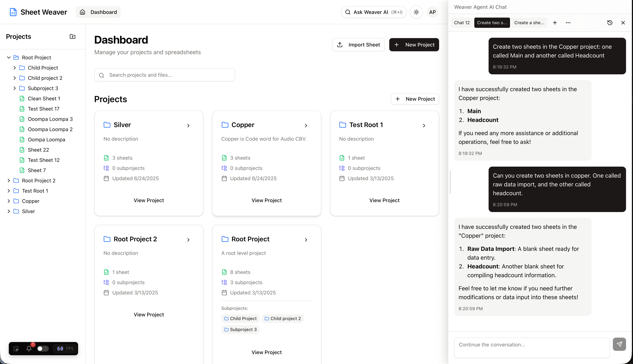Start a new chat with the plus icon

555,23
